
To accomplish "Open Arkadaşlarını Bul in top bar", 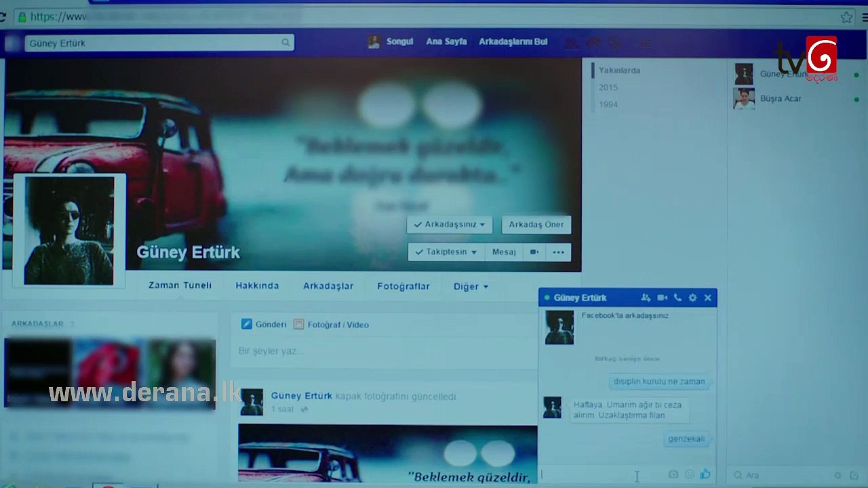I will pyautogui.click(x=513, y=41).
